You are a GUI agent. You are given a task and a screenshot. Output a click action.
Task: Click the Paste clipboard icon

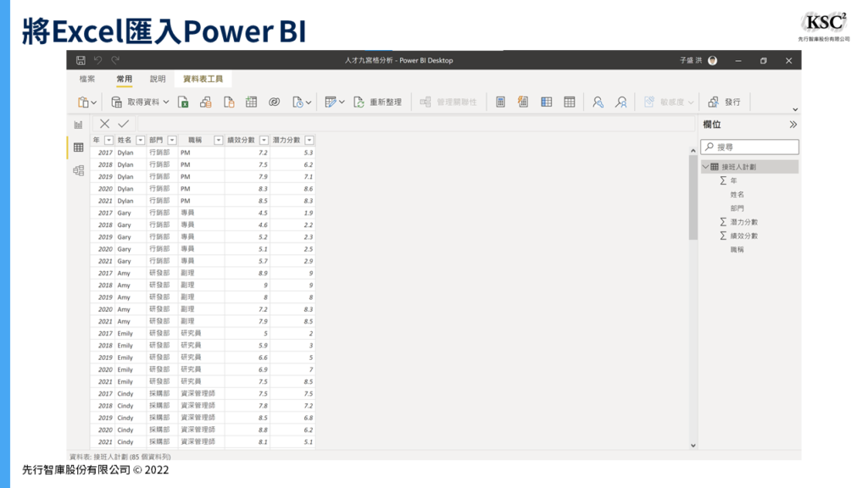84,102
